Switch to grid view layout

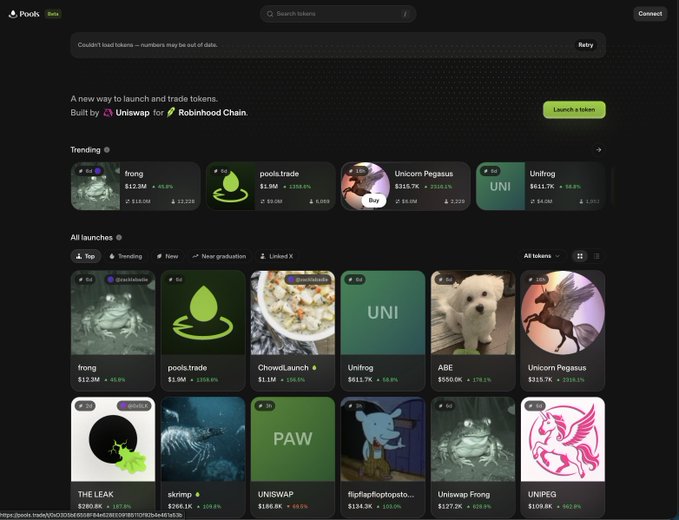tap(580, 256)
